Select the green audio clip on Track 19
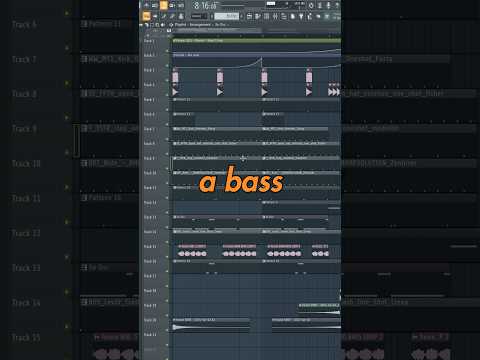 (319, 309)
